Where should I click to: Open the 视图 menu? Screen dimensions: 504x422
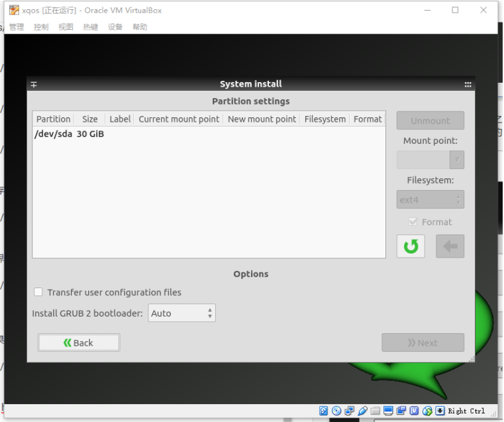(x=66, y=27)
